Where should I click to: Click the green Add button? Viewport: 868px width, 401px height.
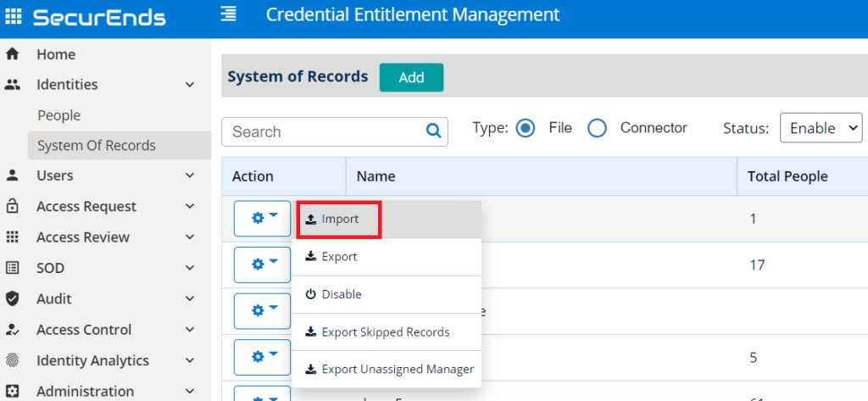411,77
